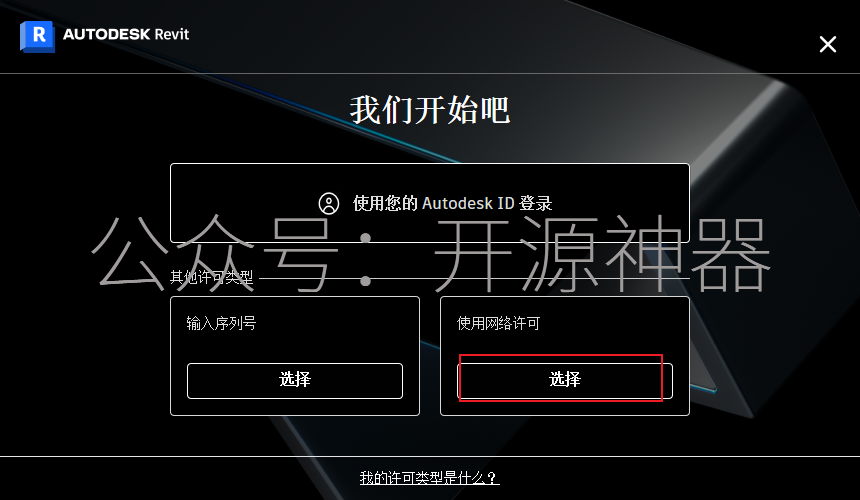Click the 使用网络许可 card title text
Screen dimensions: 860x500
499,323
